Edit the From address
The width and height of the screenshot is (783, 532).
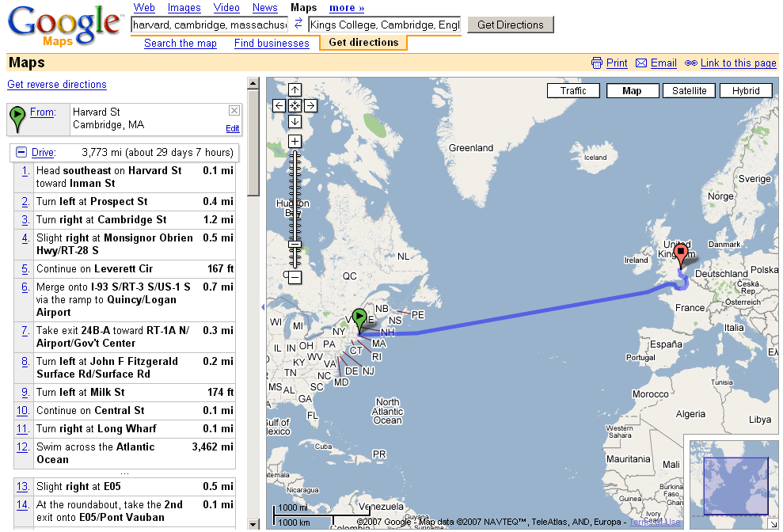point(232,128)
